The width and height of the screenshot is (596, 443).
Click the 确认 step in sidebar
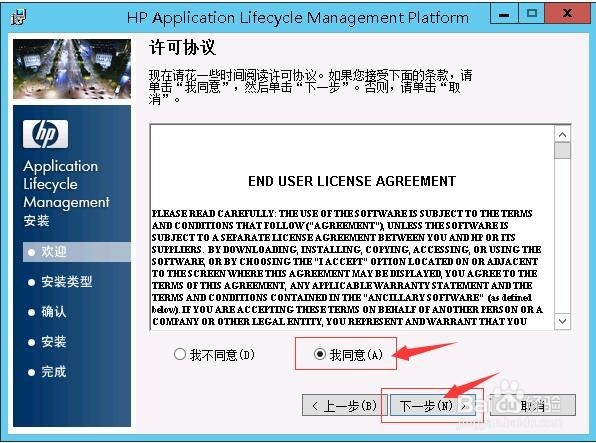click(54, 311)
